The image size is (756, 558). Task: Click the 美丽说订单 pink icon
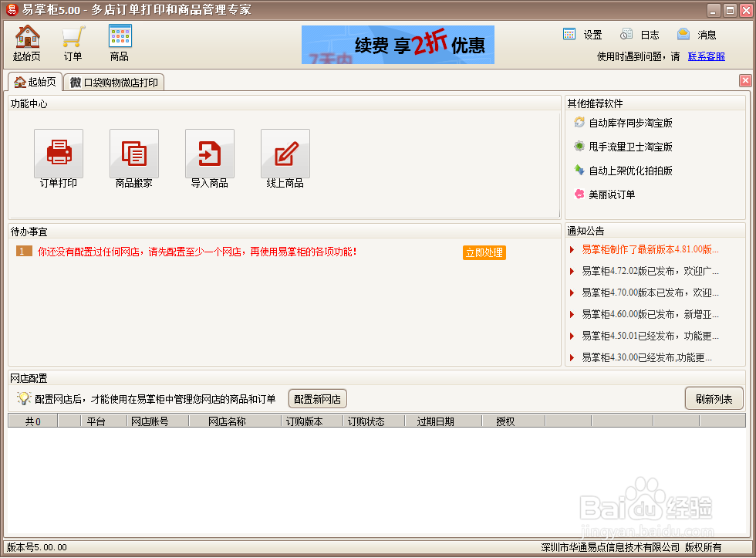pos(579,194)
